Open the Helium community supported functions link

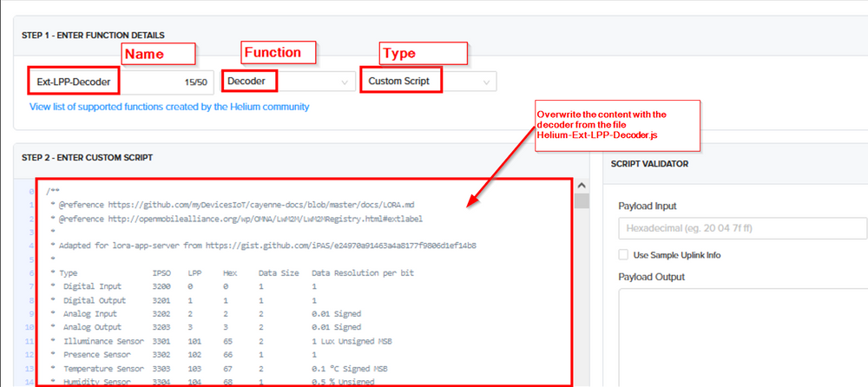pyautogui.click(x=169, y=107)
